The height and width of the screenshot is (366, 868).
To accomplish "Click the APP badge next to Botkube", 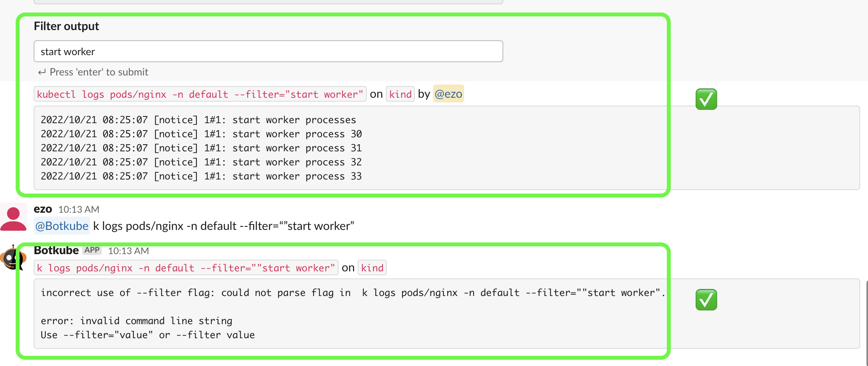I will point(91,250).
